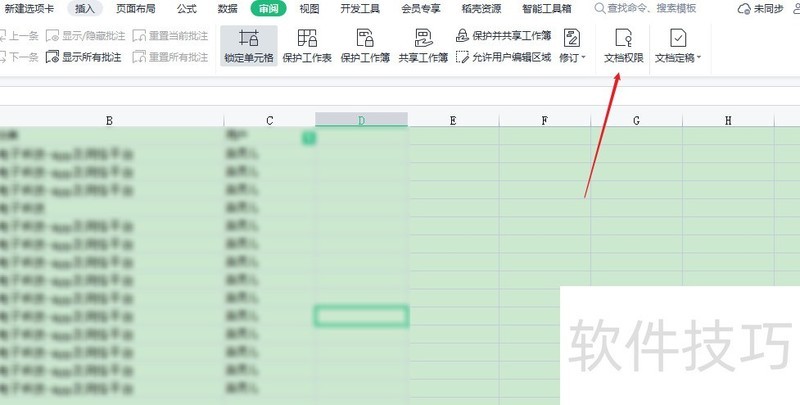Select column E header
The image size is (800, 405).
point(453,120)
